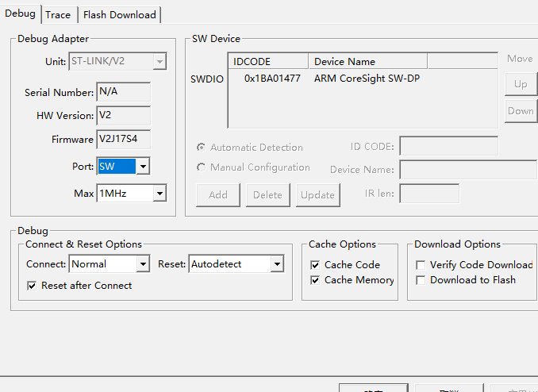
Task: Click the Device Name column header
Action: (x=368, y=61)
